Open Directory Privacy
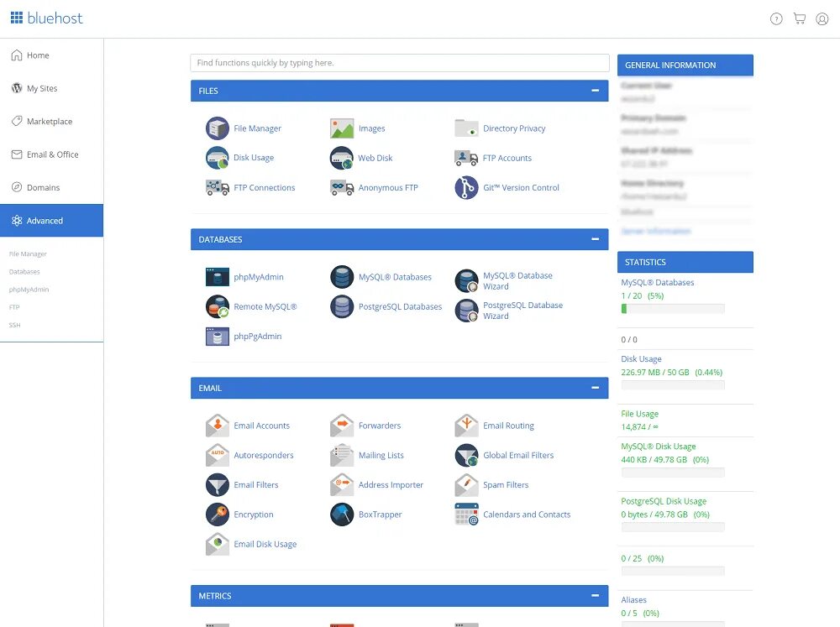Image resolution: width=840 pixels, height=627 pixels. coord(512,128)
